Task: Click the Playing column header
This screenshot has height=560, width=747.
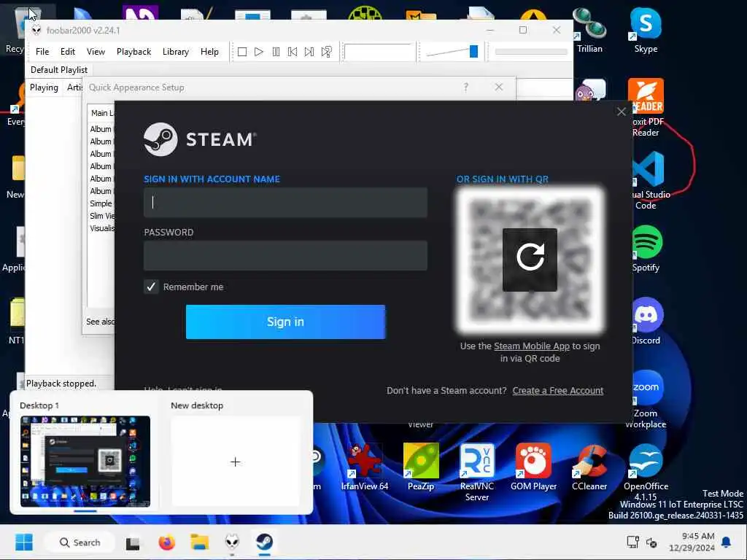Action: coord(44,87)
